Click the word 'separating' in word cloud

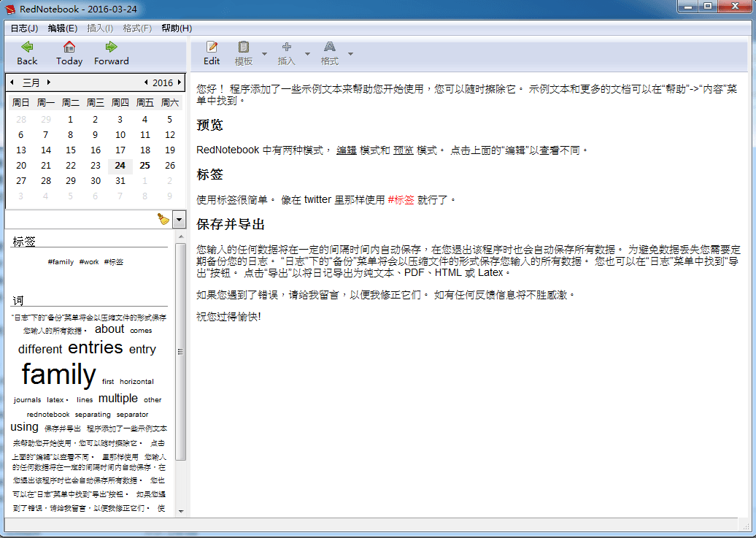click(x=93, y=415)
